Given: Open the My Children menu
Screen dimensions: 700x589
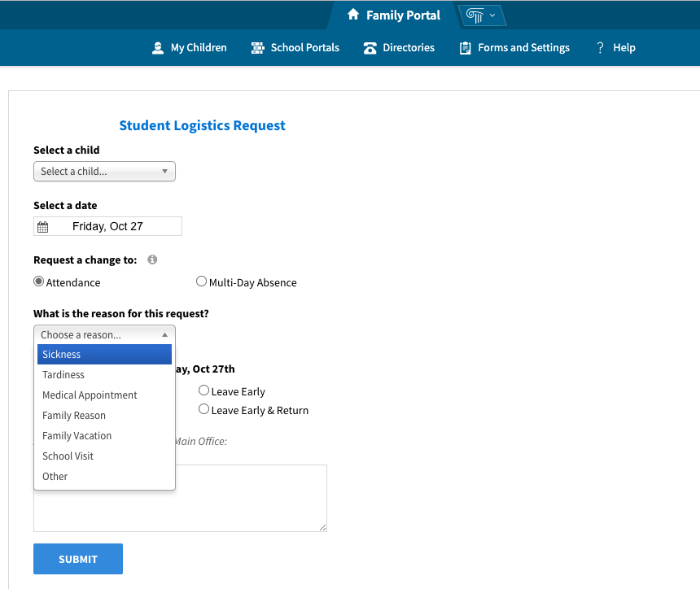Looking at the screenshot, I should click(190, 48).
